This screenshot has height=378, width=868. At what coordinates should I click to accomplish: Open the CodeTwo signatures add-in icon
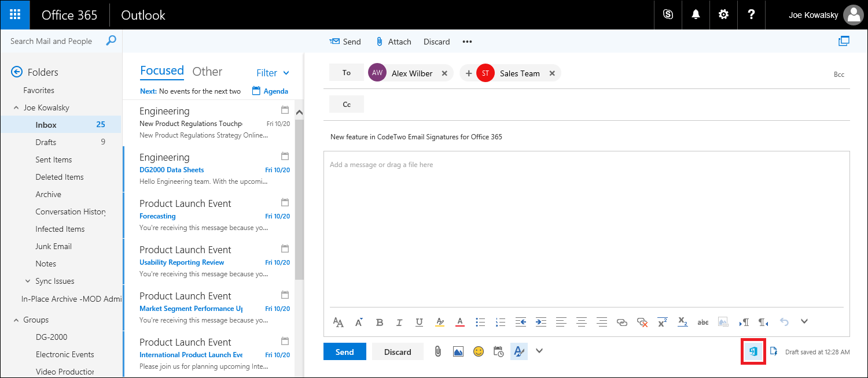(x=753, y=351)
